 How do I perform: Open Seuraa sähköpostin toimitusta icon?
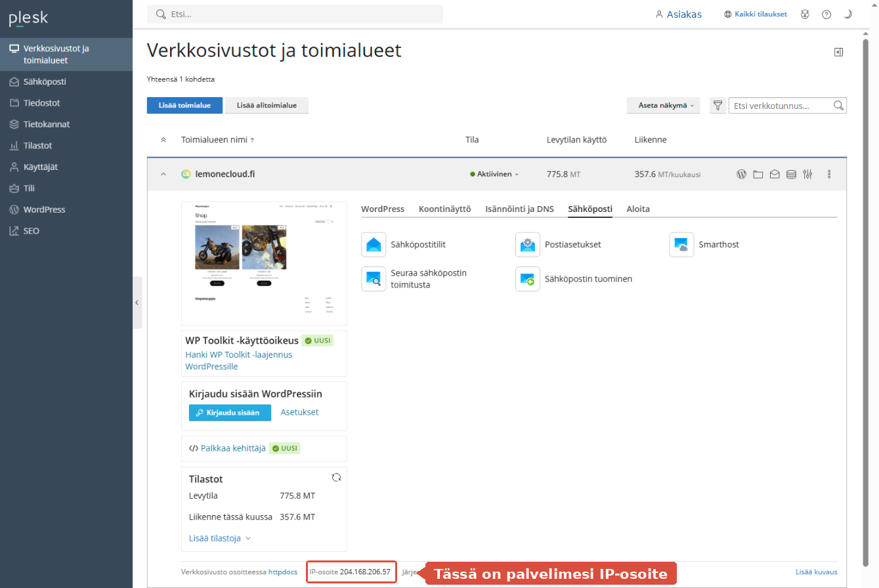374,279
